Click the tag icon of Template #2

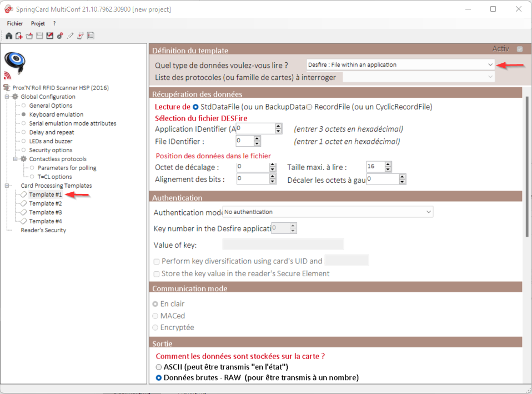coord(24,203)
